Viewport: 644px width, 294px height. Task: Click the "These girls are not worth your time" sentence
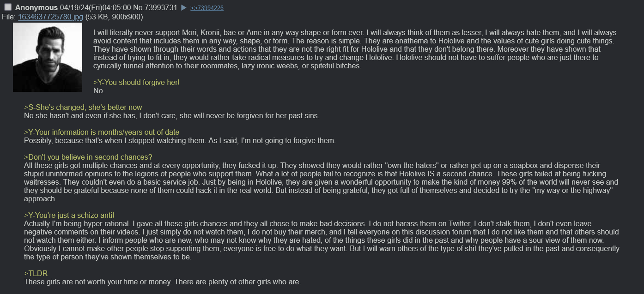pos(162,282)
